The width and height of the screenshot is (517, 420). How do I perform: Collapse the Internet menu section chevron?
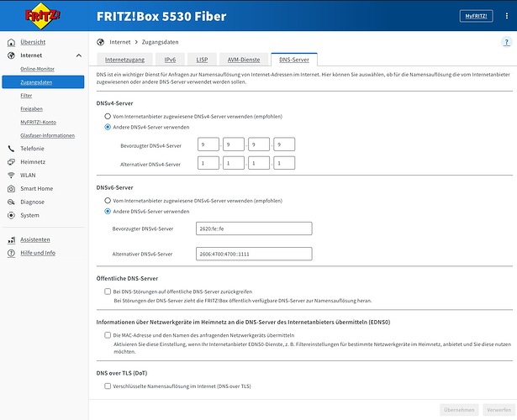coord(78,55)
